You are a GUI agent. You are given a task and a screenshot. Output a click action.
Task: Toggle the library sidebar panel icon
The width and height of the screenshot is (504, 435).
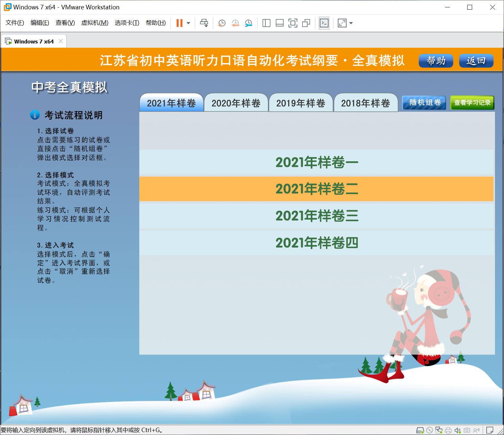[266, 23]
